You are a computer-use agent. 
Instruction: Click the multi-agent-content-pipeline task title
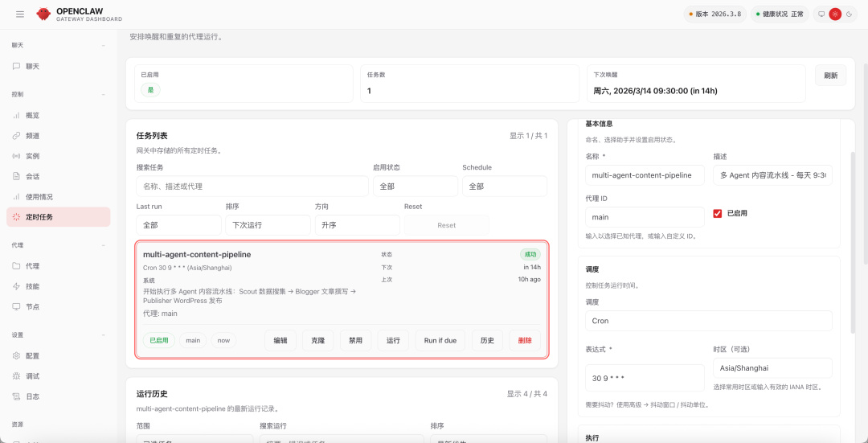(197, 255)
